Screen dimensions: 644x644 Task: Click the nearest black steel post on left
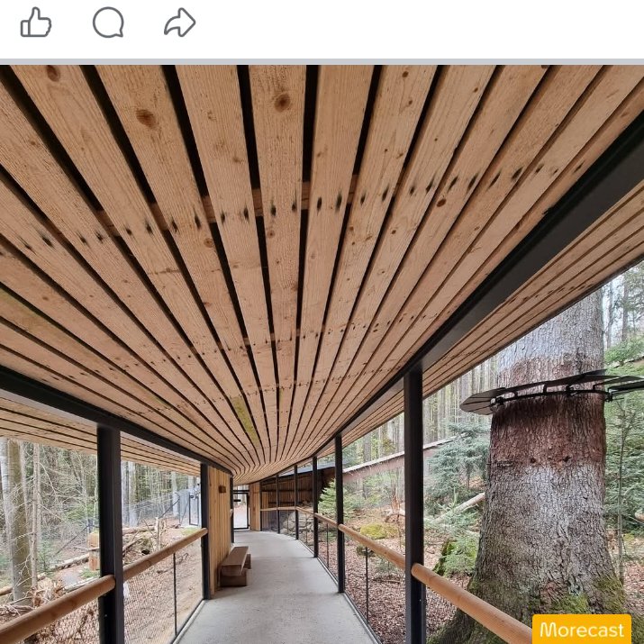111,534
